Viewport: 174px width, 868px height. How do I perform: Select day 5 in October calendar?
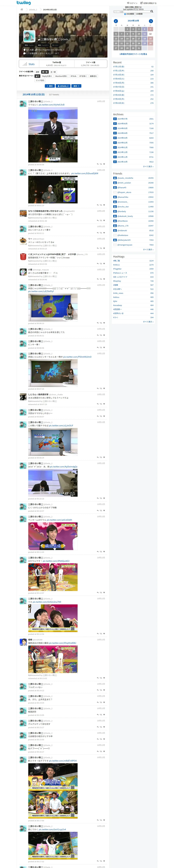pos(150,29)
